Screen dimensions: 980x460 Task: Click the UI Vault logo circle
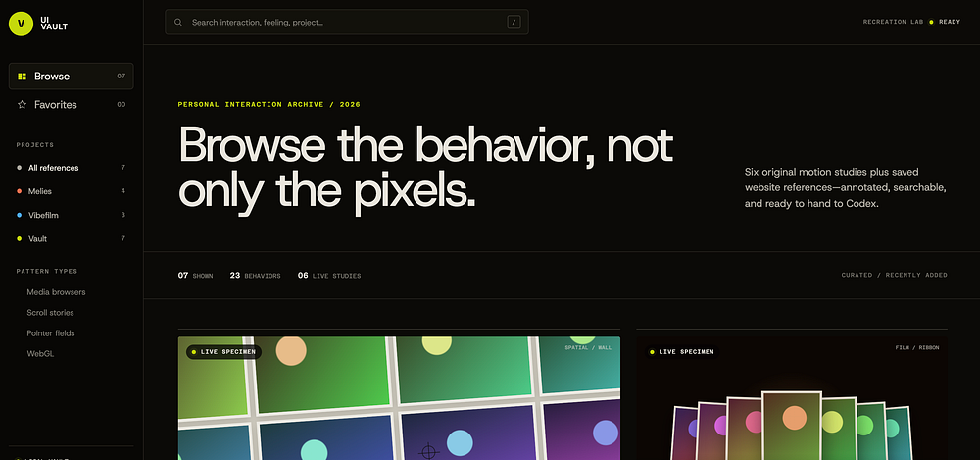[21, 24]
